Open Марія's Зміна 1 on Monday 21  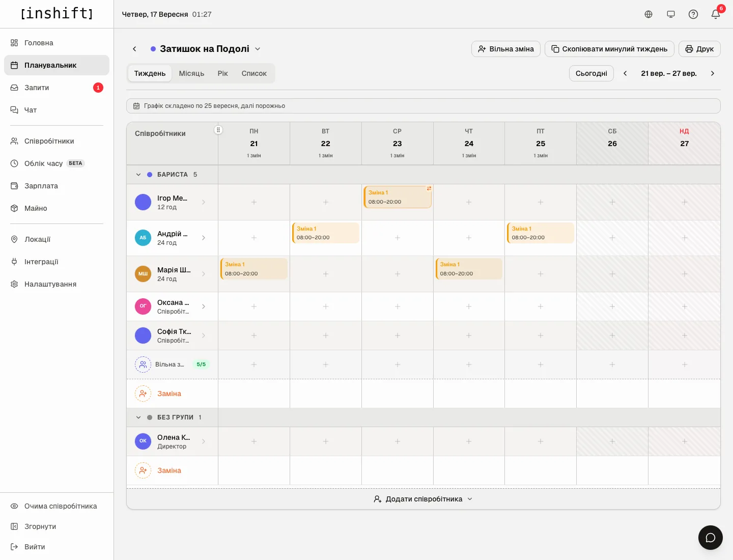point(254,269)
